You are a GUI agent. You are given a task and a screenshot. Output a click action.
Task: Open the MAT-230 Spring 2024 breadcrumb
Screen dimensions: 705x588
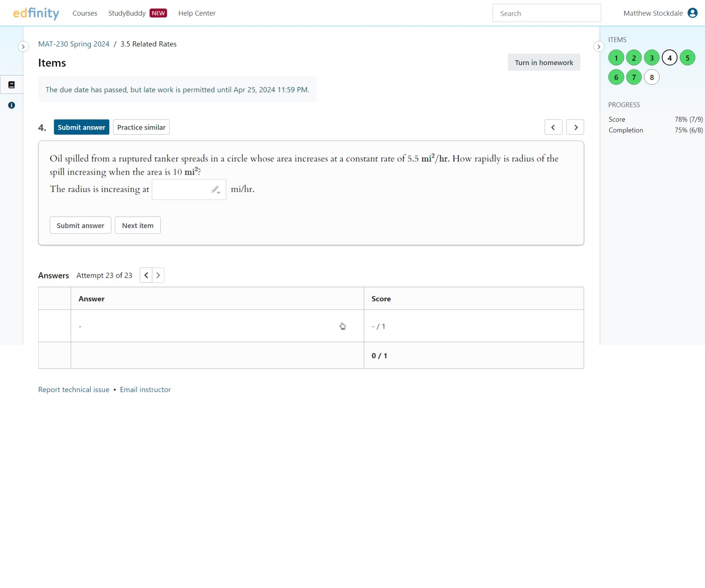[74, 44]
